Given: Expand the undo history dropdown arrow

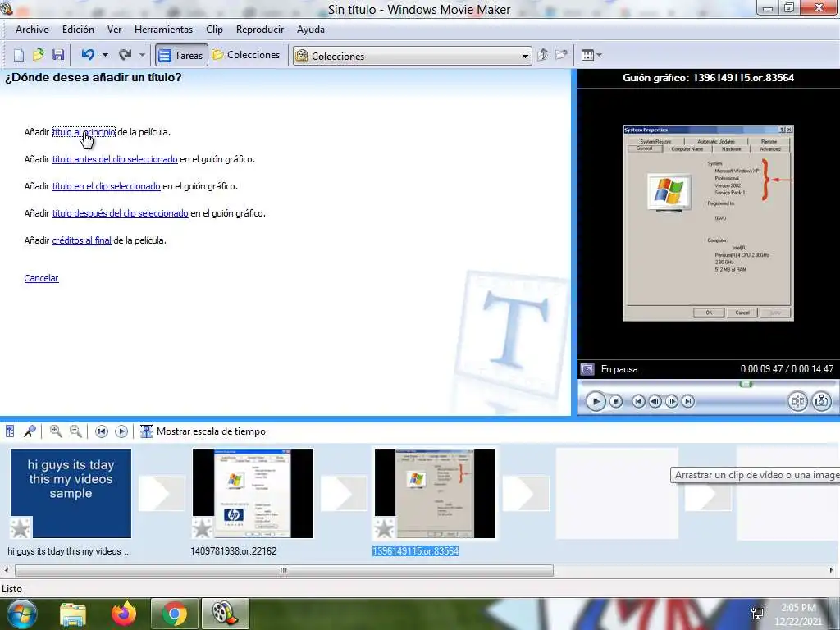Looking at the screenshot, I should [106, 55].
